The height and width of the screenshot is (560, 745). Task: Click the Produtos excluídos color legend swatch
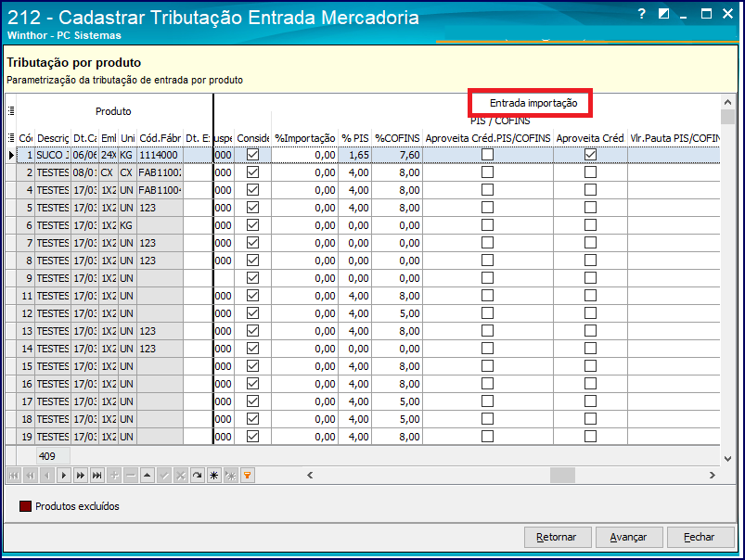point(25,506)
